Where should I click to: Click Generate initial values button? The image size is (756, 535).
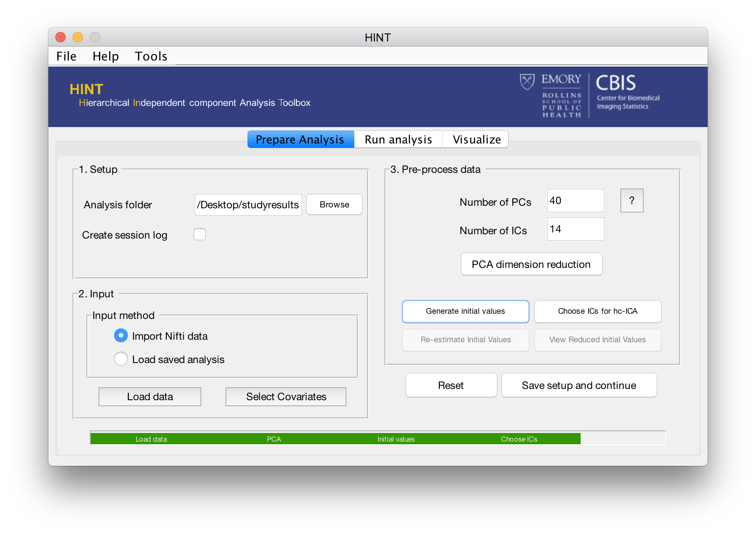click(x=465, y=311)
